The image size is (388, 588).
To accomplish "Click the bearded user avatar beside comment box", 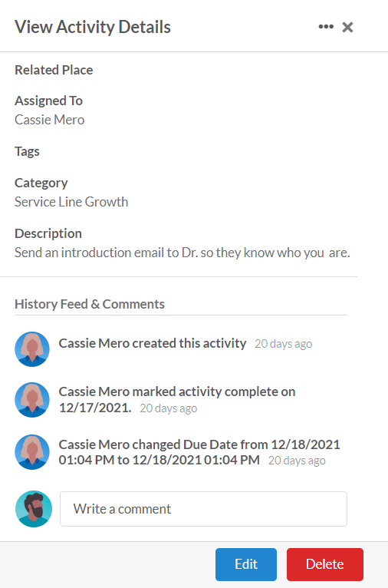I will (34, 509).
